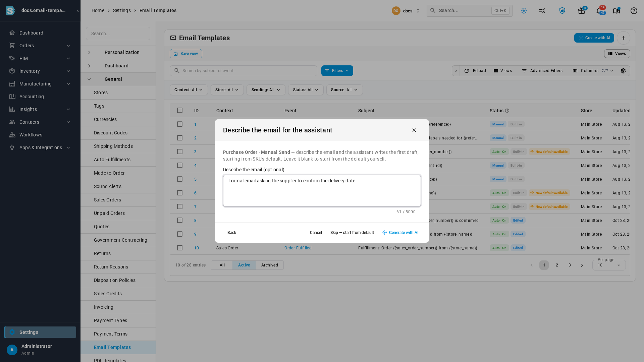The image size is (644, 362).
Task: Open Payment Terms in settings list
Action: tap(118, 334)
